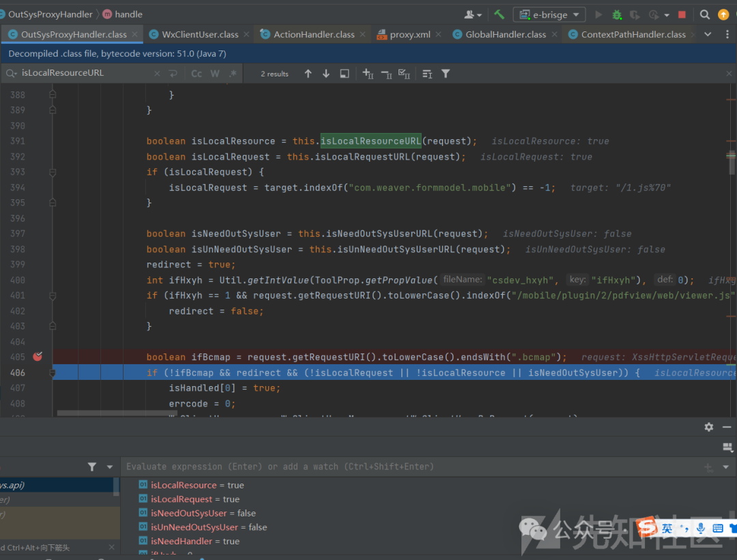Image resolution: width=737 pixels, height=560 pixels.
Task: Click the Build project hammer icon
Action: point(500,14)
